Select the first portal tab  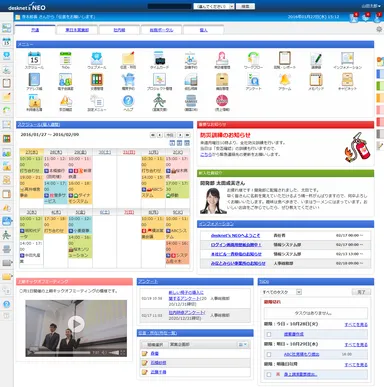click(35, 30)
